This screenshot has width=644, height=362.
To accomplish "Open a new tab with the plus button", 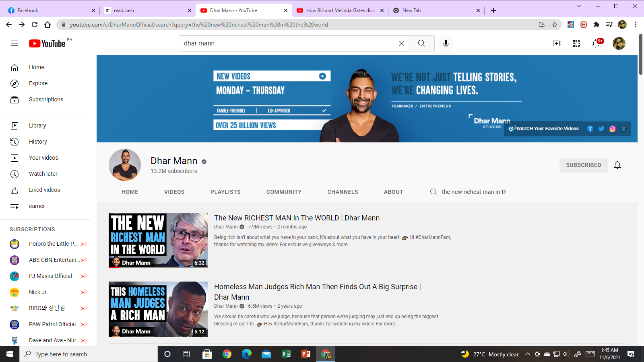I will (x=493, y=10).
